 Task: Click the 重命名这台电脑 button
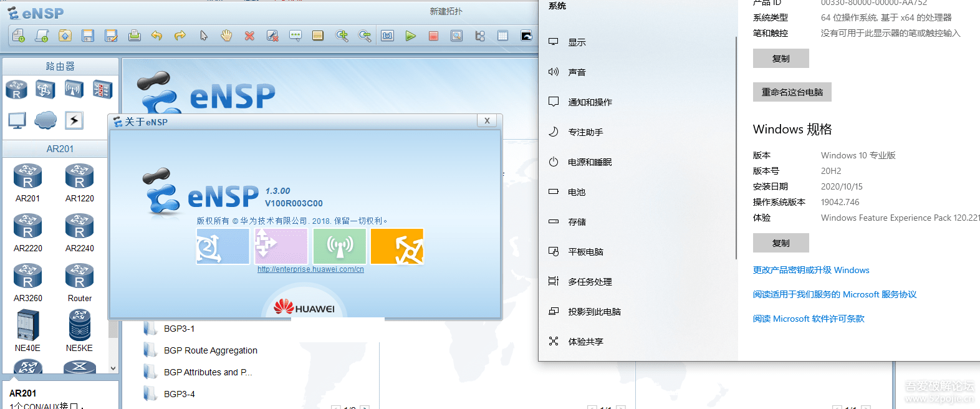point(792,92)
